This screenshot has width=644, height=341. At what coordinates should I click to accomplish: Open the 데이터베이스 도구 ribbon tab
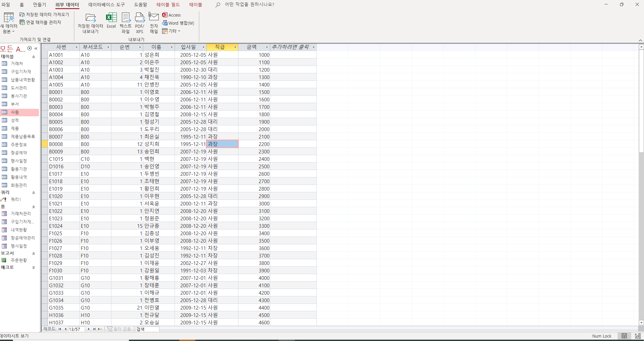coord(106,5)
